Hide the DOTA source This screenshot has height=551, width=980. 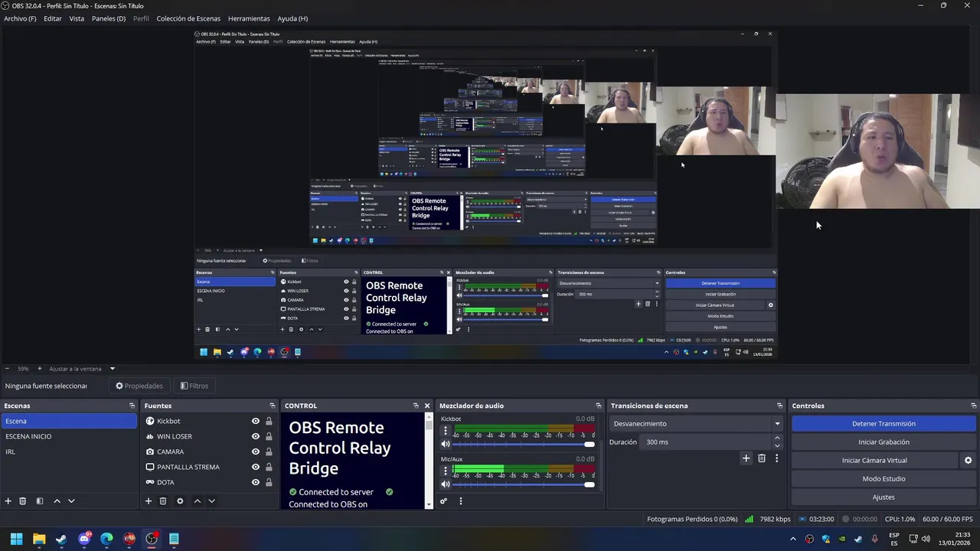256,482
